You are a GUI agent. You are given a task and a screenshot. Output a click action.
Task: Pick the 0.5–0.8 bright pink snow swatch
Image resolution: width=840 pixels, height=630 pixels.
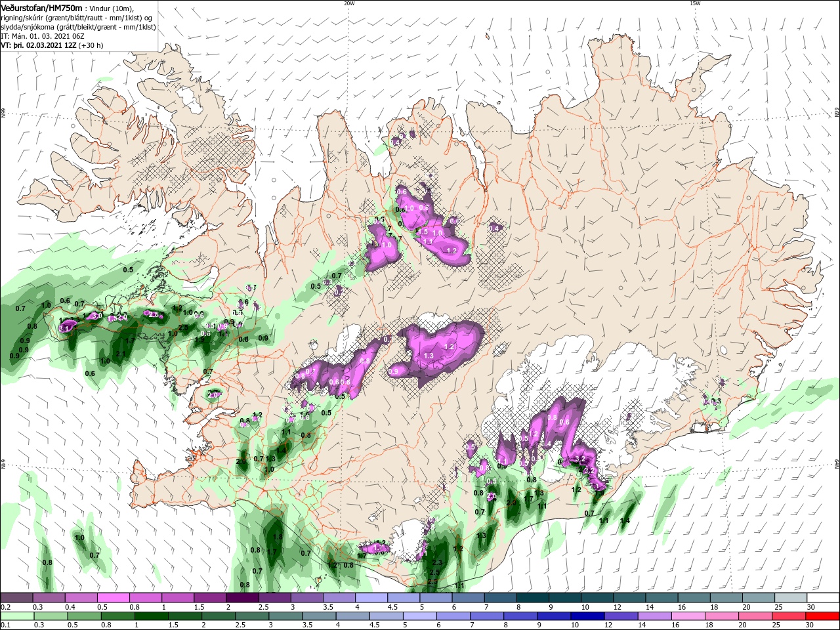click(114, 598)
